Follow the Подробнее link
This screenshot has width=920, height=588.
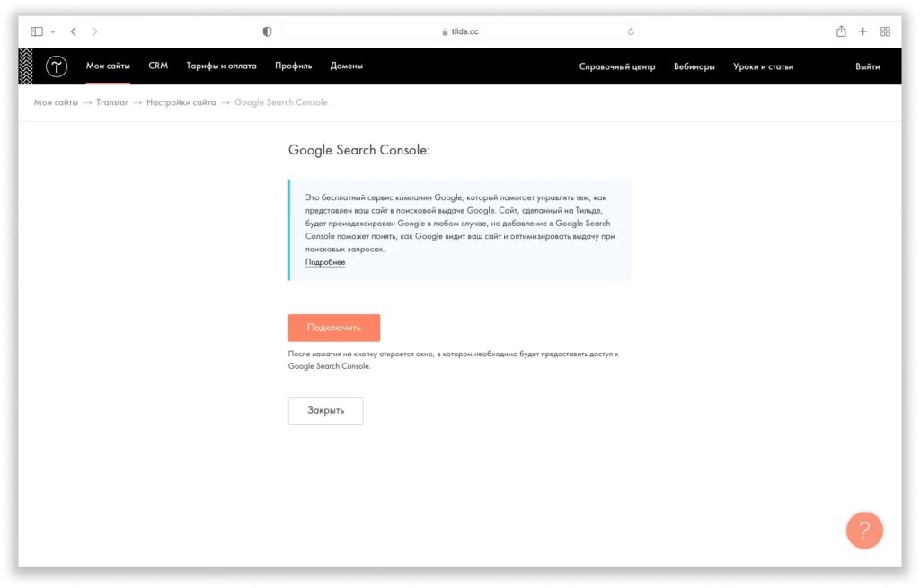325,262
